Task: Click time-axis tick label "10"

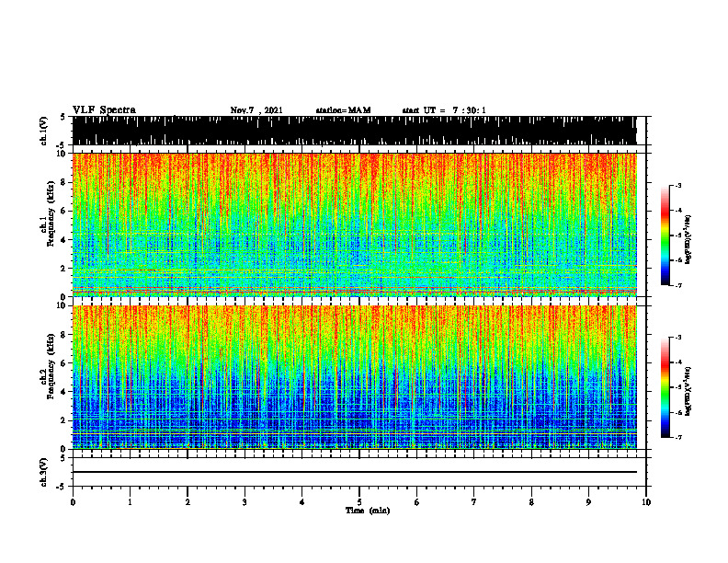Action: [x=646, y=502]
